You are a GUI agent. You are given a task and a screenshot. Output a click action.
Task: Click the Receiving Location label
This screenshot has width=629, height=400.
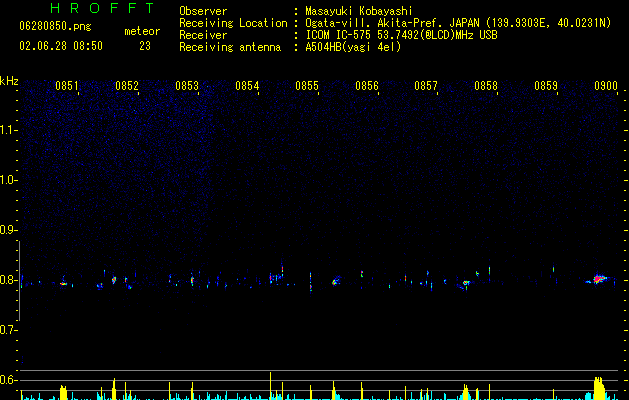point(233,23)
